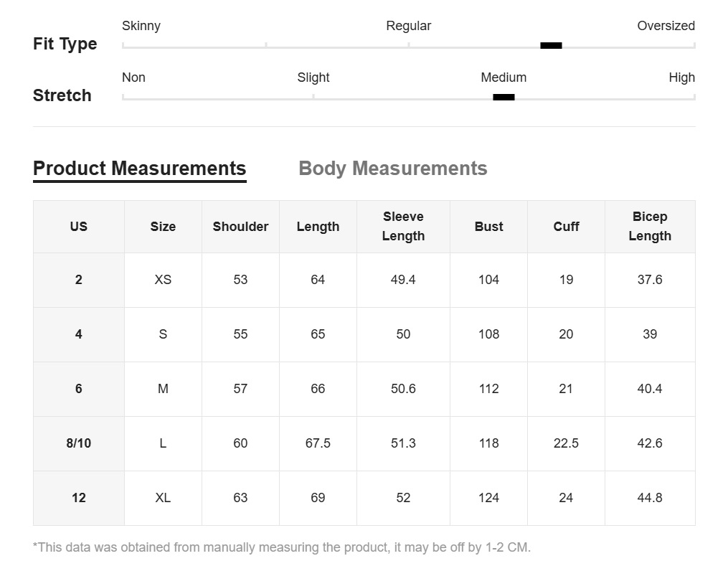Click the Sleeve Length column header

point(403,227)
